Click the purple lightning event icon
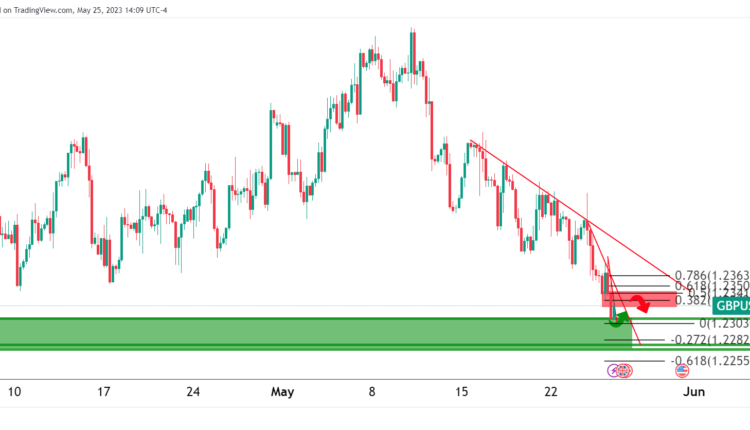Image resolution: width=750 pixels, height=430 pixels. pos(614,371)
